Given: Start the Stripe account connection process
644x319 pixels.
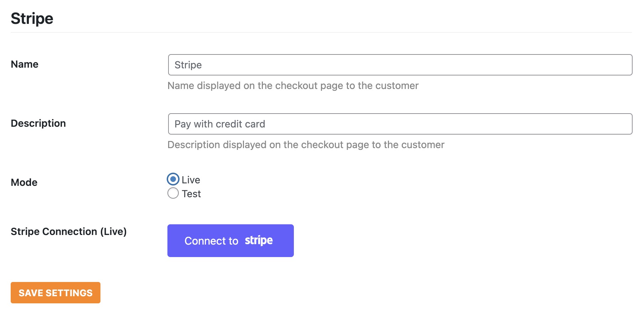Looking at the screenshot, I should (230, 240).
